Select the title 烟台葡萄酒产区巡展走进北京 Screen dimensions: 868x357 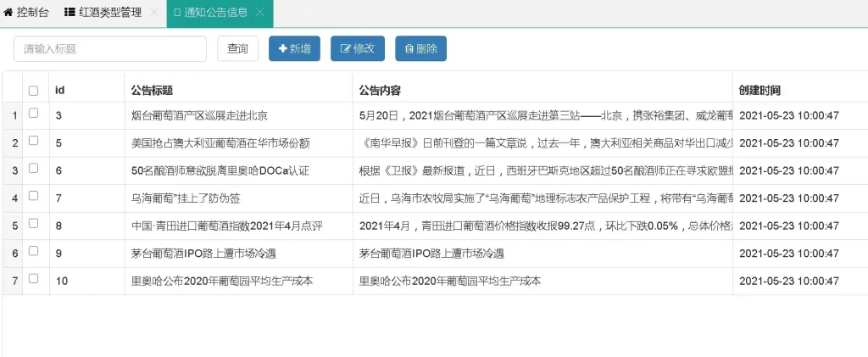tap(200, 115)
